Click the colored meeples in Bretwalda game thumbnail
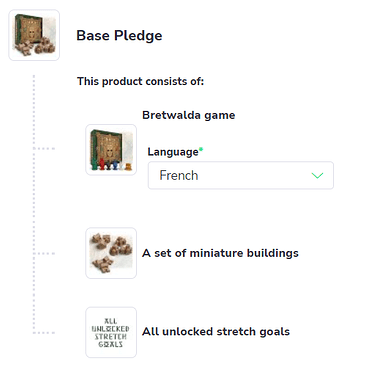Screen dimensions: 375x375 pyautogui.click(x=111, y=165)
